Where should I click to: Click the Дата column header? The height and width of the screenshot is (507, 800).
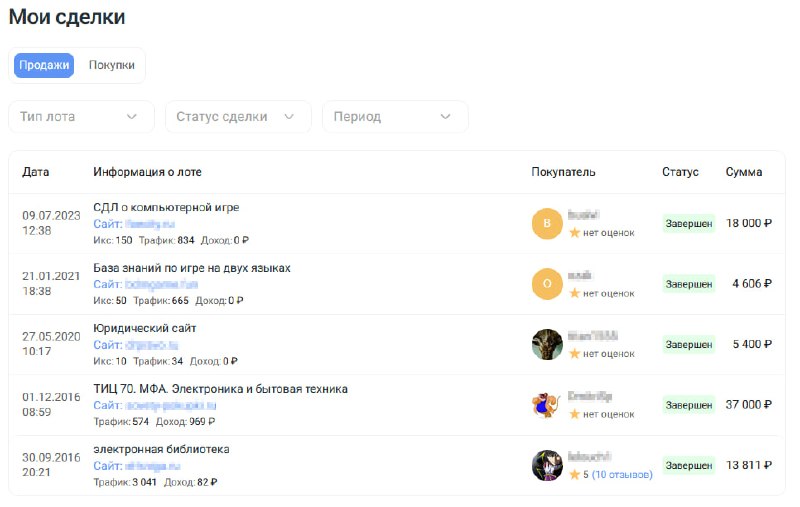pyautogui.click(x=36, y=172)
